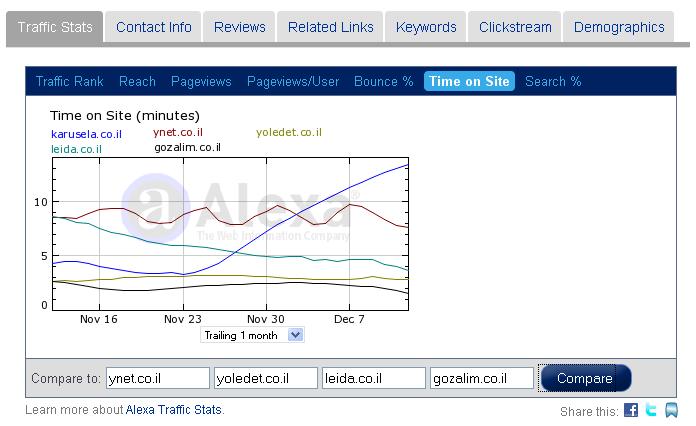The height and width of the screenshot is (426, 696).
Task: Switch to the Traffic Stats tab
Action: [55, 27]
